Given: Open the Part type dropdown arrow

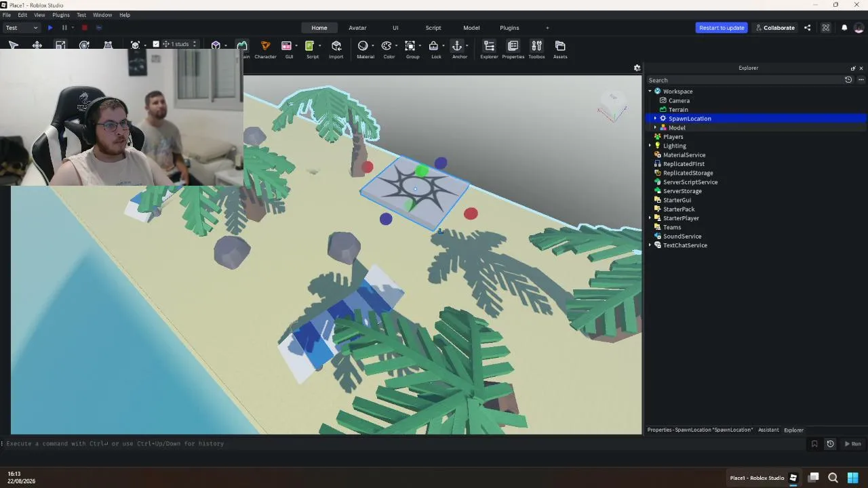Looking at the screenshot, I should click(225, 45).
